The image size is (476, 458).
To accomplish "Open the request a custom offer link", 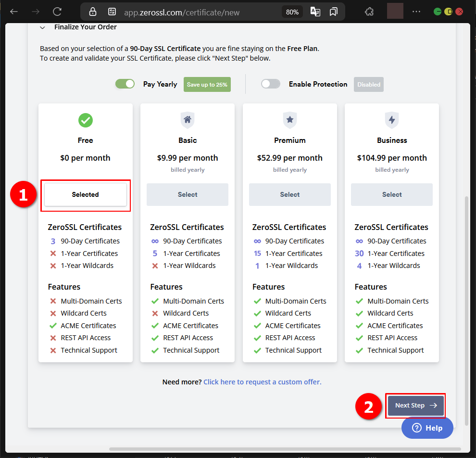I will (263, 382).
